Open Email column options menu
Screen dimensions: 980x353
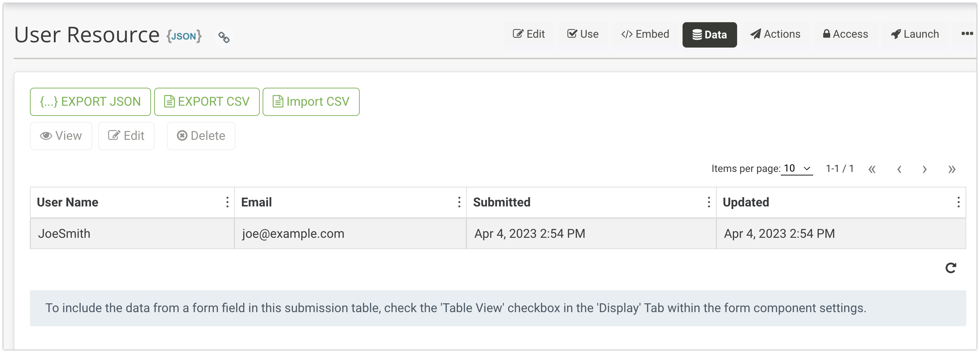click(x=459, y=202)
